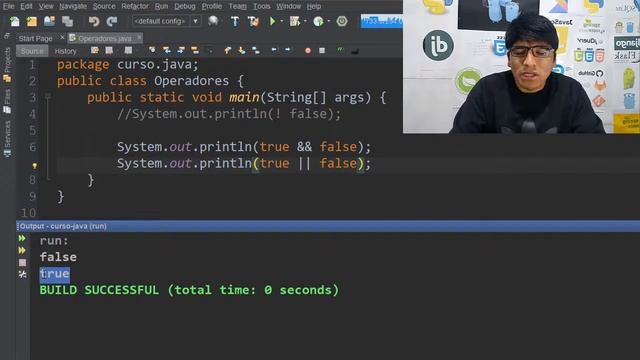The image size is (640, 360).
Task: Click the highlighted 'true' output line
Action: [x=55, y=273]
